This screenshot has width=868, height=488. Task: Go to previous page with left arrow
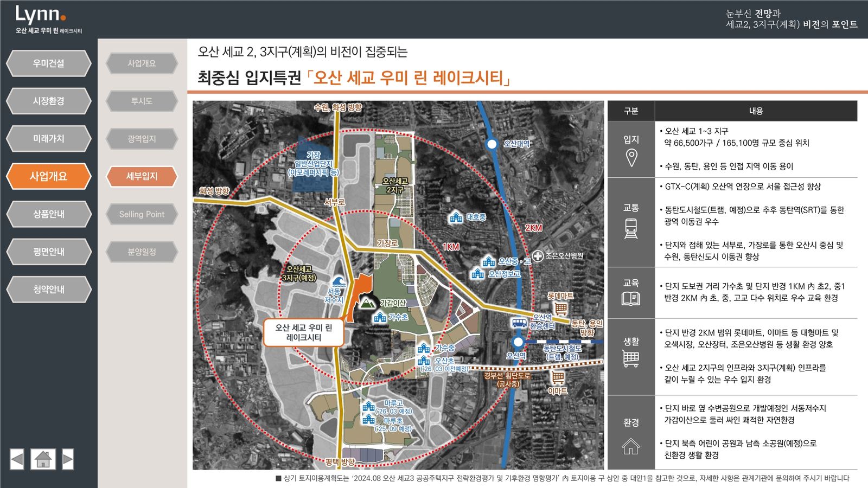point(17,459)
